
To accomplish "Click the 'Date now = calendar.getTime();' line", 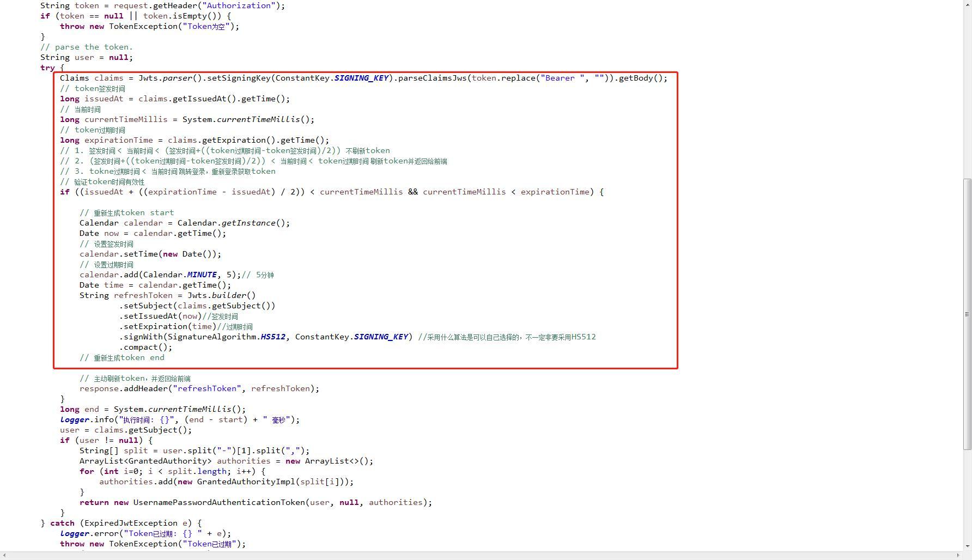I will click(x=153, y=233).
